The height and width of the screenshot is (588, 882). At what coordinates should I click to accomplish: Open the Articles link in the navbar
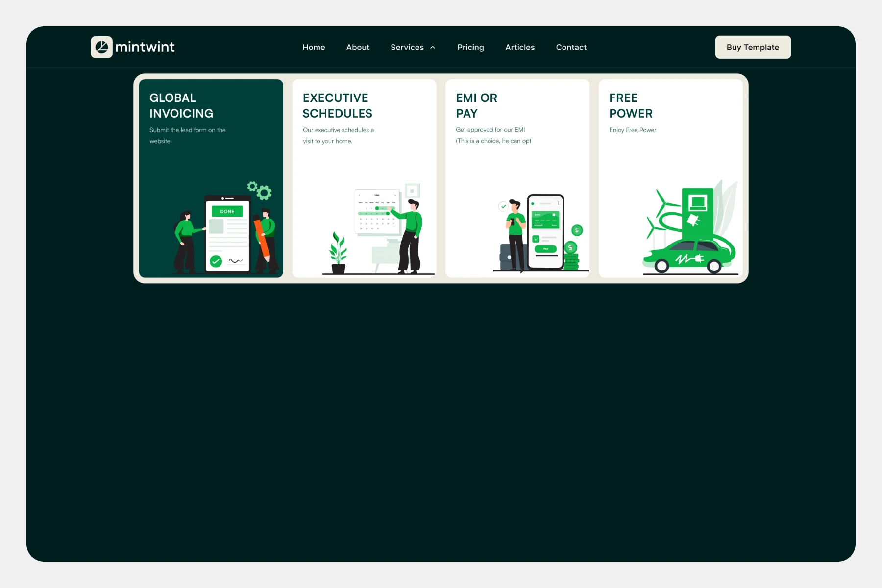point(520,48)
